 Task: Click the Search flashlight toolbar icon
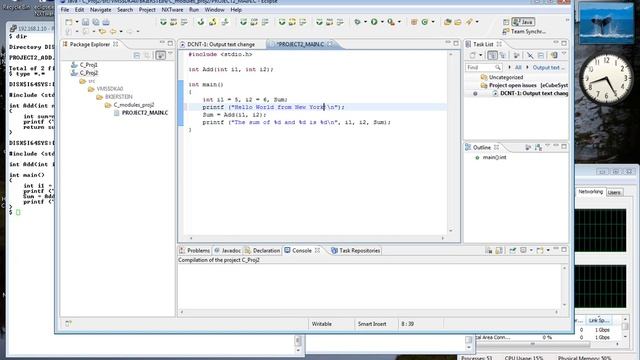(469, 22)
